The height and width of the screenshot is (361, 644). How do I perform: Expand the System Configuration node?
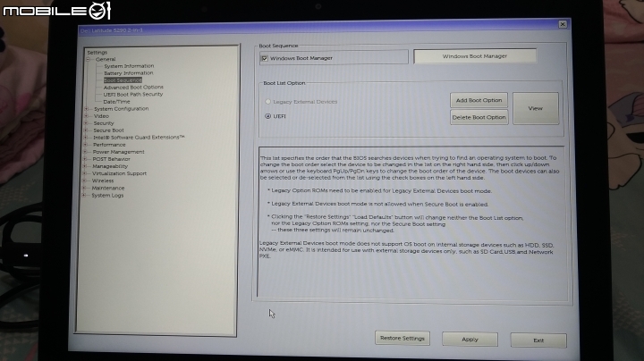point(86,109)
